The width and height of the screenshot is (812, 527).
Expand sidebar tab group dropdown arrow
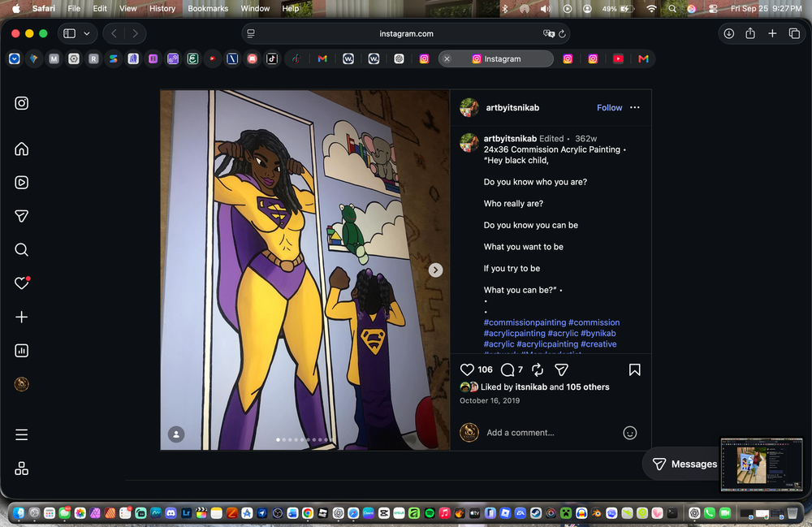(87, 33)
